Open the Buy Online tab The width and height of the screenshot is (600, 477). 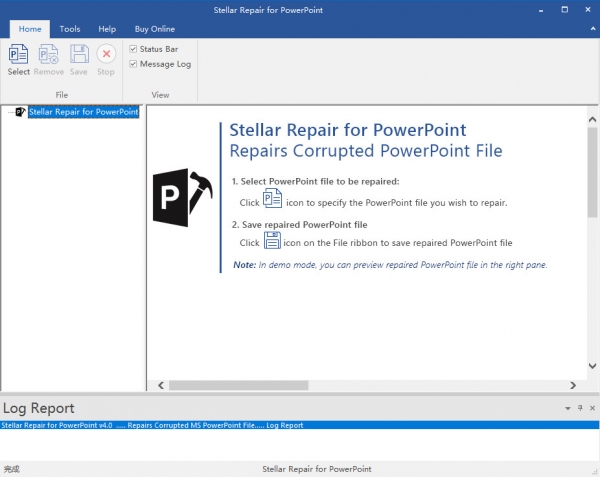[x=155, y=29]
